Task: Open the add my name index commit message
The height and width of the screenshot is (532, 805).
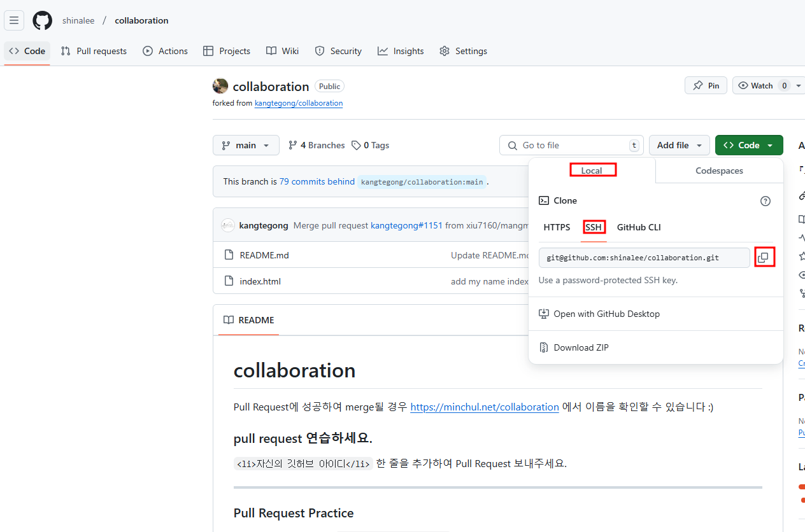Action: tap(490, 281)
